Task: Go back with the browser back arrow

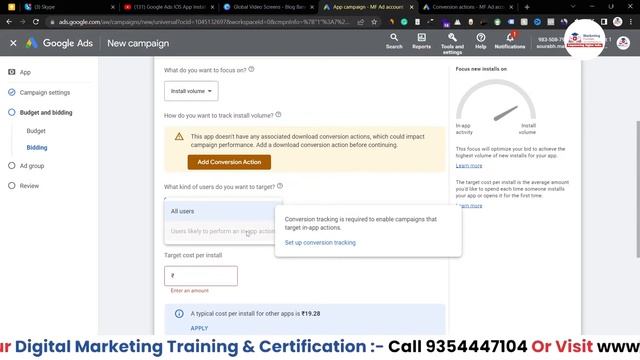Action: 9,22
